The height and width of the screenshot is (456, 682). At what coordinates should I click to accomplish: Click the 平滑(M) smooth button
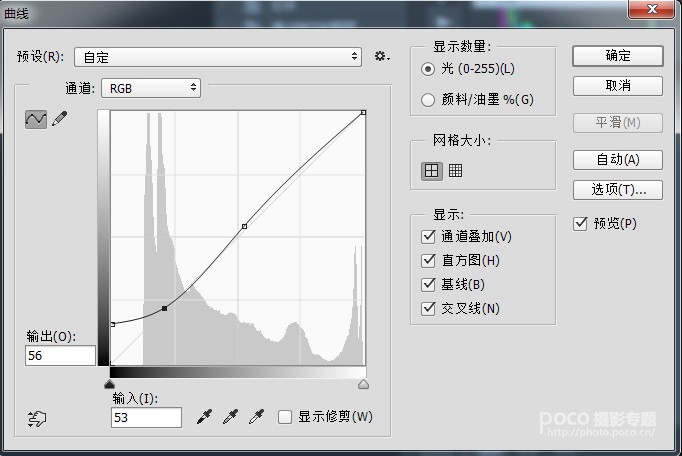(x=618, y=123)
